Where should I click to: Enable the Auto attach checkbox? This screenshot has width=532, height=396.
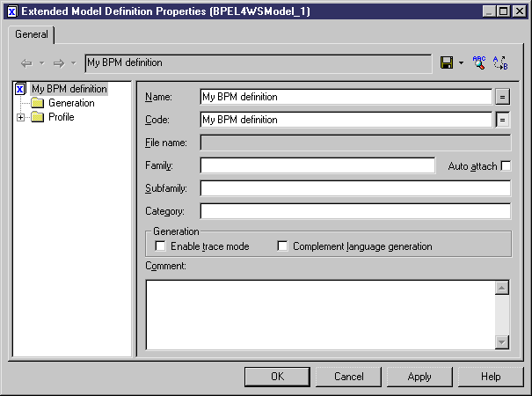[x=506, y=165]
